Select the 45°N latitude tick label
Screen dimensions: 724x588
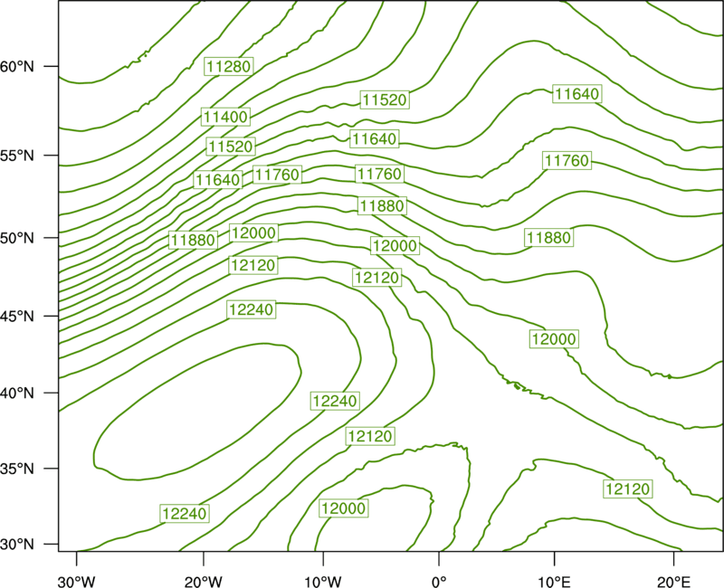(x=17, y=316)
